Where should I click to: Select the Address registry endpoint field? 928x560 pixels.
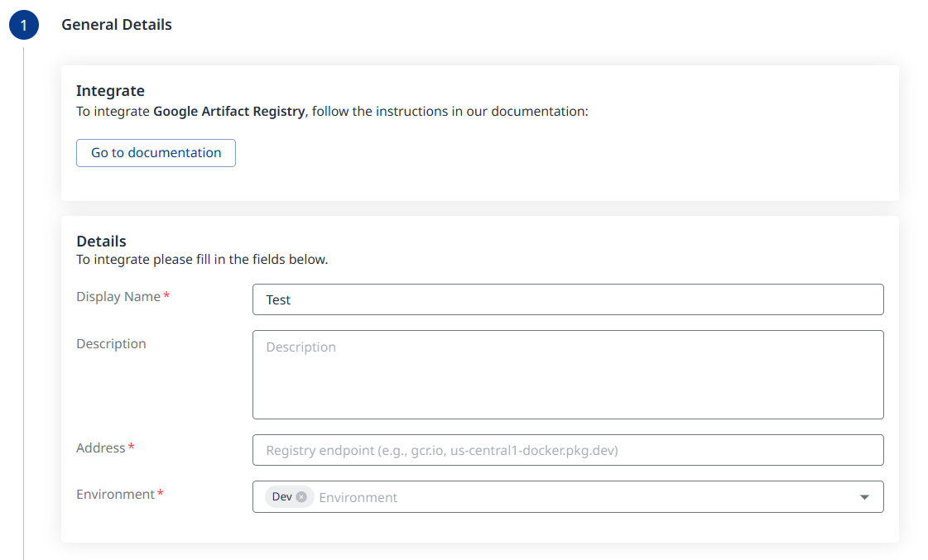[568, 450]
